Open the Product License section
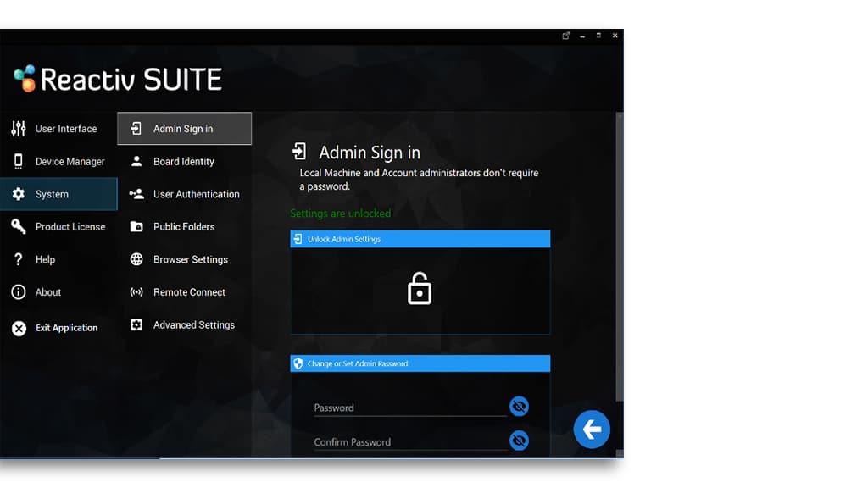 [x=58, y=226]
